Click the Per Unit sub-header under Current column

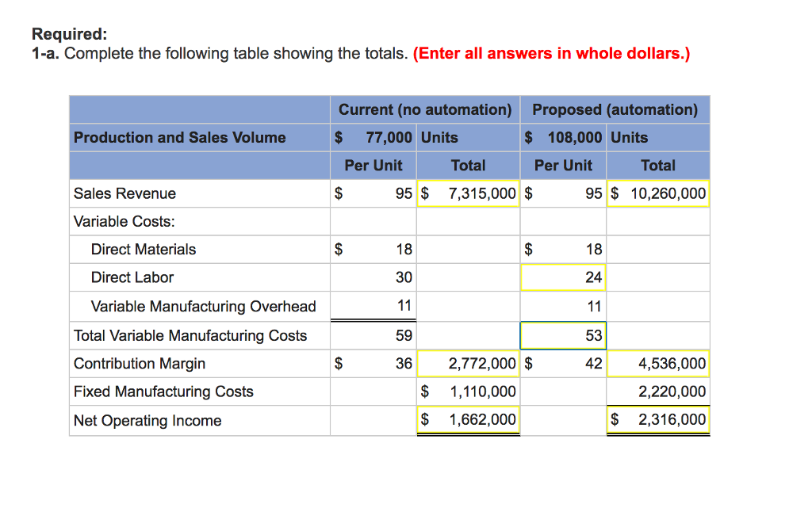point(373,165)
